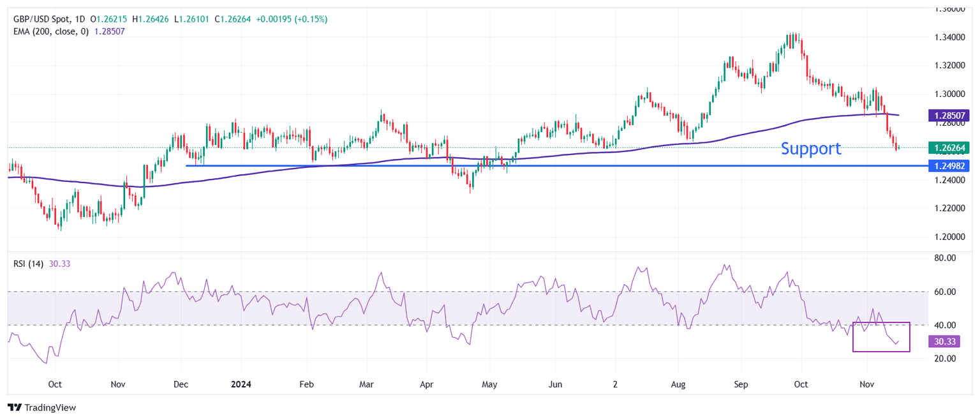This screenshot has width=980, height=420.
Task: Select the RSI (14) indicator legend
Action: coord(28,264)
